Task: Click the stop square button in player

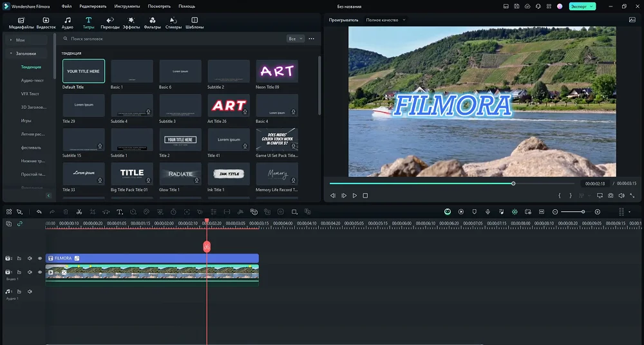Action: (365, 196)
